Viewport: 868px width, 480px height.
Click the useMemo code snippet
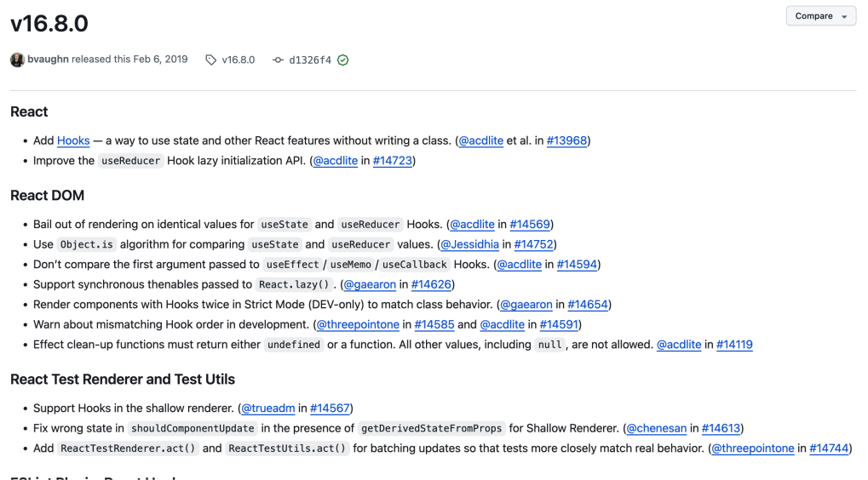pyautogui.click(x=351, y=265)
